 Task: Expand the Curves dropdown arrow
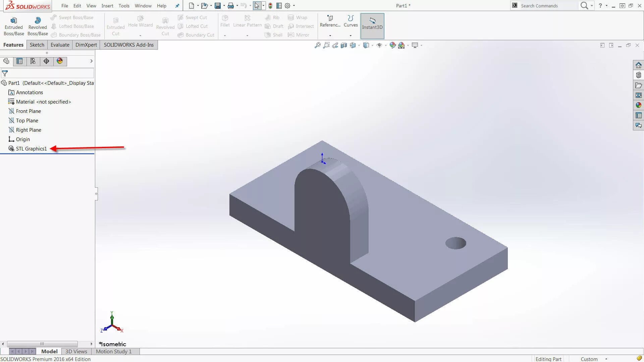tap(351, 36)
